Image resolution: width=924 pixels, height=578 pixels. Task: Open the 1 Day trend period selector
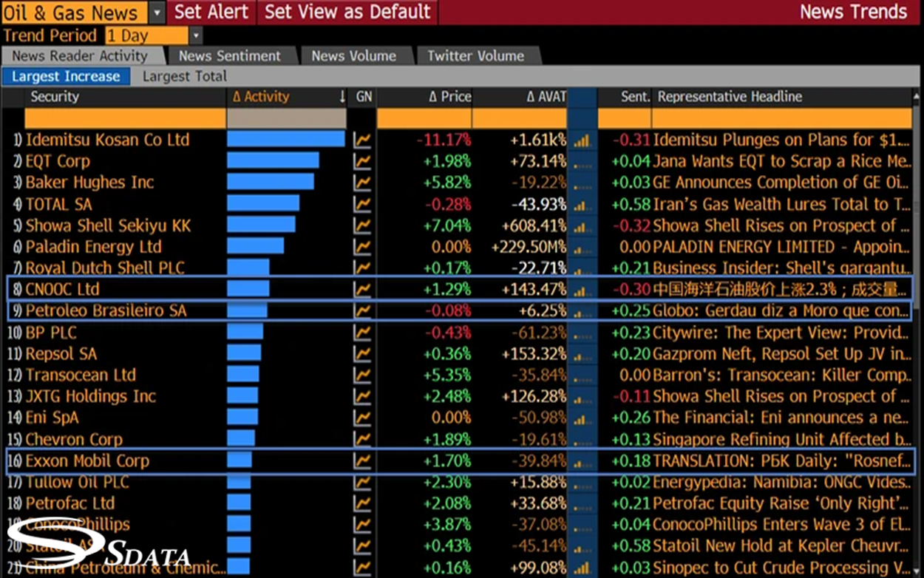tap(146, 35)
